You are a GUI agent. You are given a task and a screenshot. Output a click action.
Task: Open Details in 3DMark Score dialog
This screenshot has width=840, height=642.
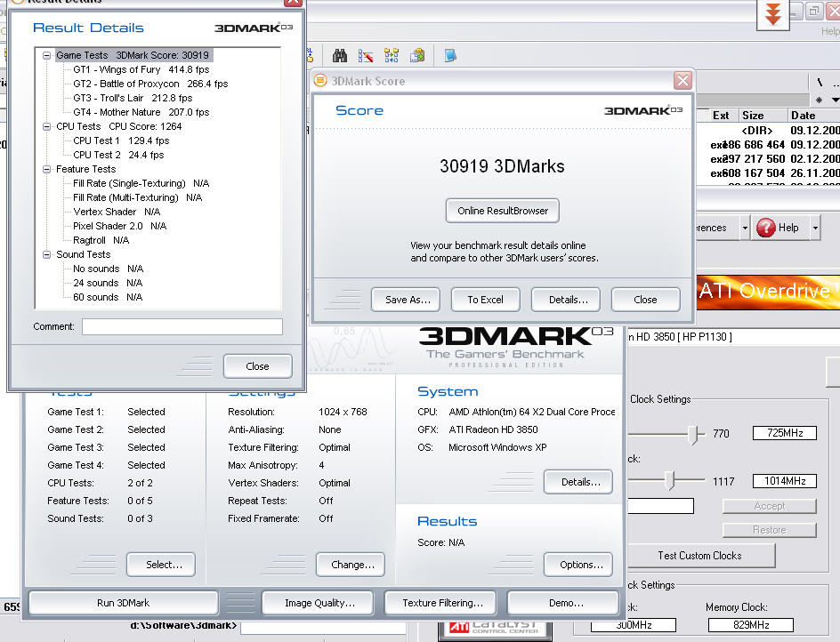(566, 300)
